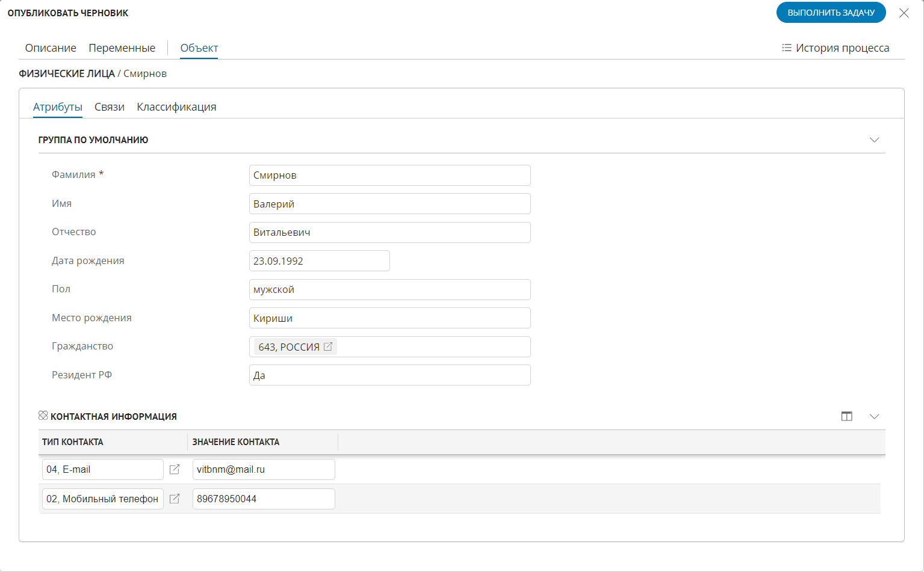
Task: Open История процесса list
Action: click(x=836, y=48)
